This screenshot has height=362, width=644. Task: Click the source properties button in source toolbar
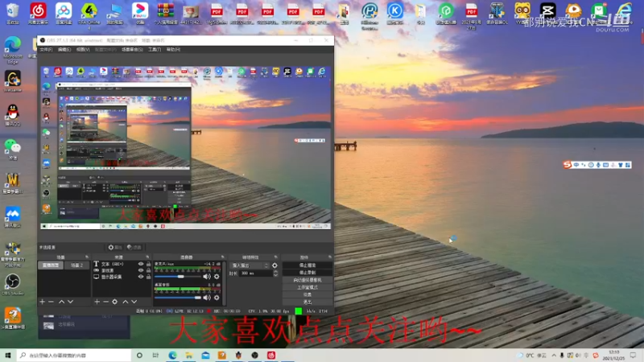tap(115, 247)
